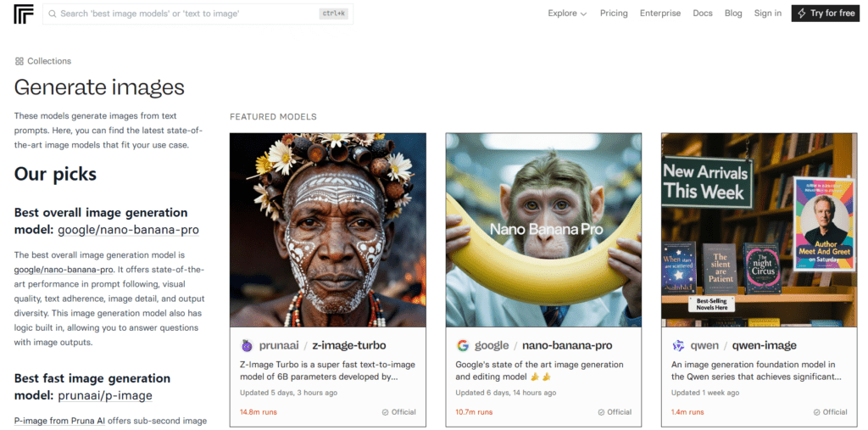Open Docs from the top navigation
The height and width of the screenshot is (430, 868).
pyautogui.click(x=703, y=14)
